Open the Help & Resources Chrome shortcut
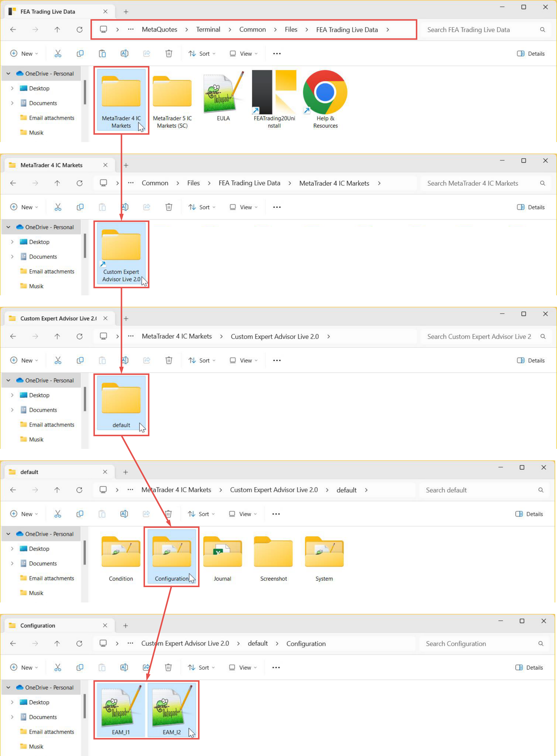 pyautogui.click(x=325, y=100)
